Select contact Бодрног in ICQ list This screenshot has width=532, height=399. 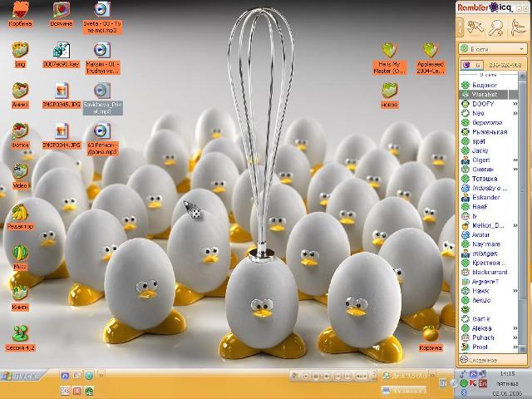click(x=489, y=85)
